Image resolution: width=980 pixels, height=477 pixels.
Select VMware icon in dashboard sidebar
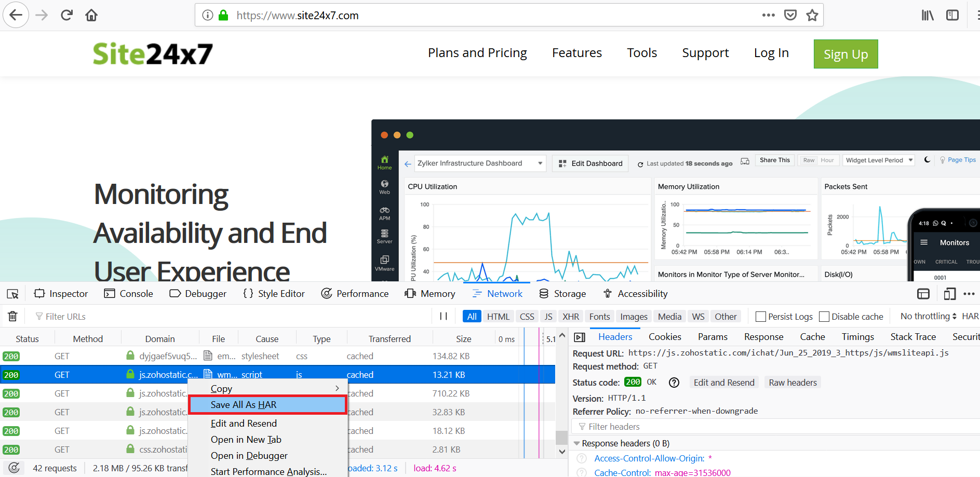384,263
